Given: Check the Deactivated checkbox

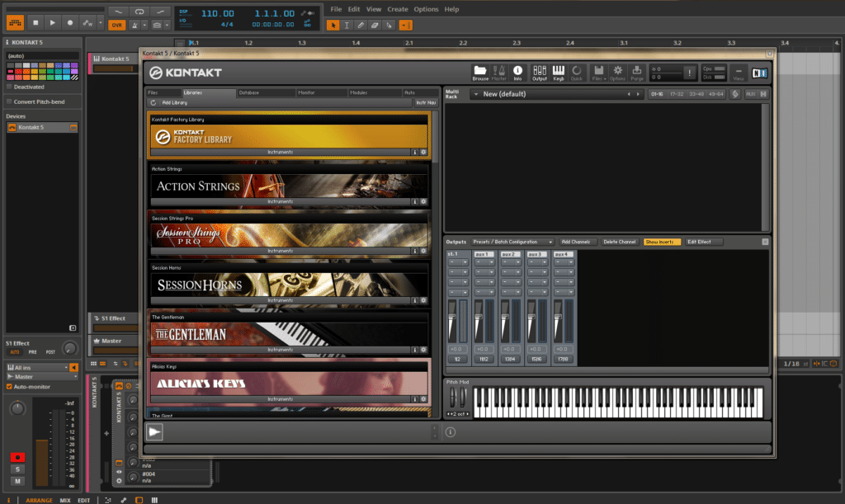Looking at the screenshot, I should 9,87.
